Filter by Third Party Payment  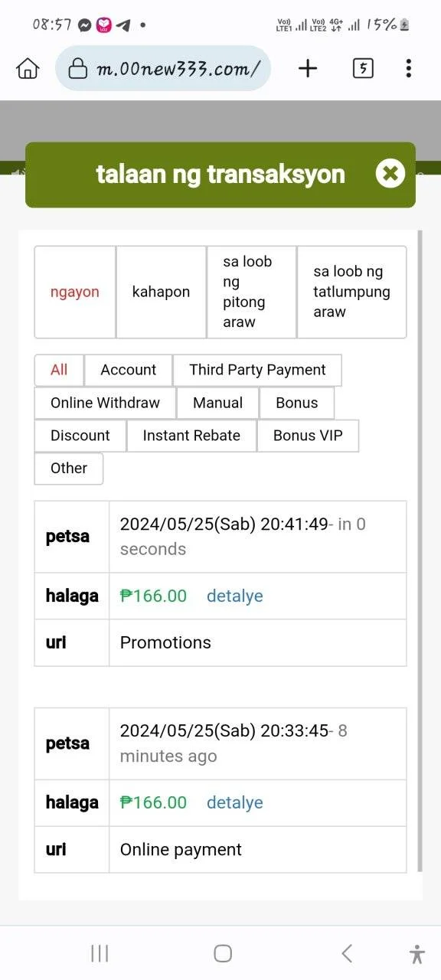coord(257,370)
